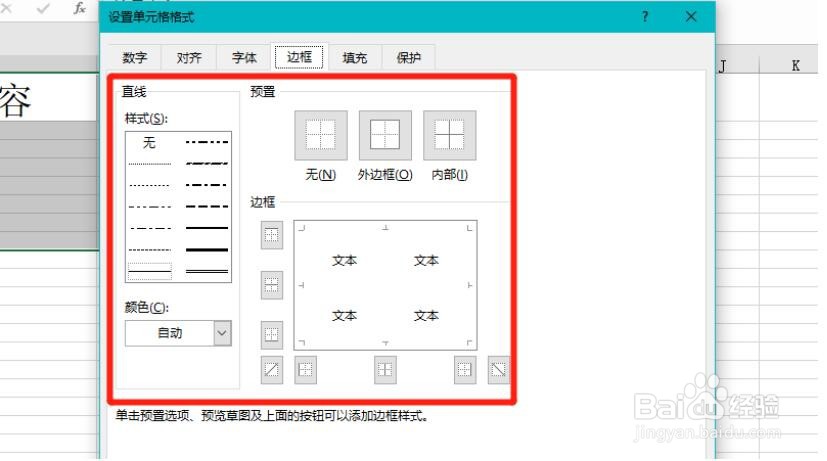Apply the Outline (外边框) border preset
Screen dimensions: 827x461
pos(385,135)
